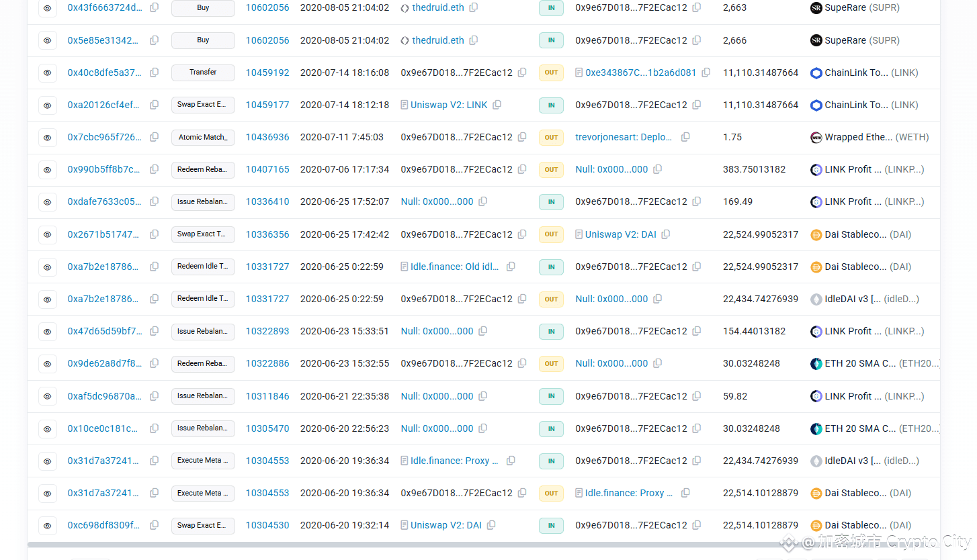
Task: Click the Transfer method badge
Action: tap(203, 73)
